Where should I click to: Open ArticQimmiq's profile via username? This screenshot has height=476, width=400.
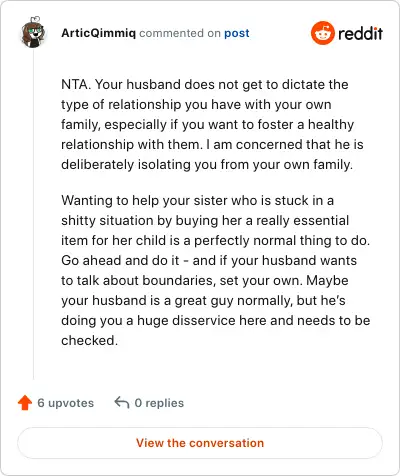click(x=99, y=33)
